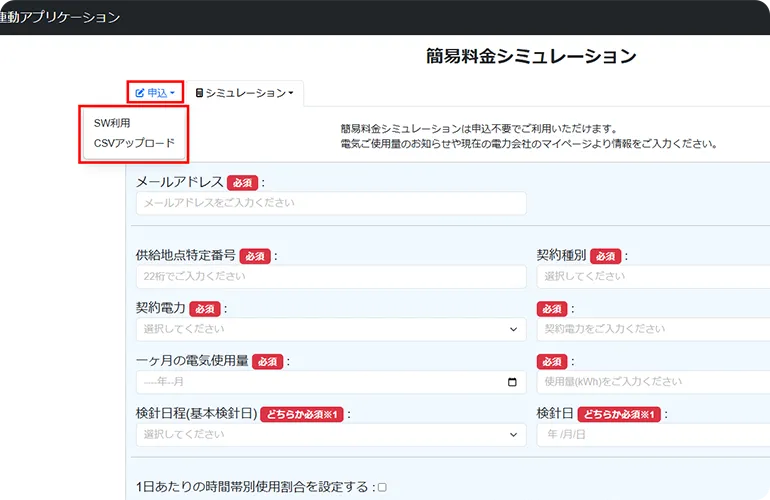Click the 一ヶ月の電気使用量 year-month text area
Screen dimensions: 770x500
(300, 382)
